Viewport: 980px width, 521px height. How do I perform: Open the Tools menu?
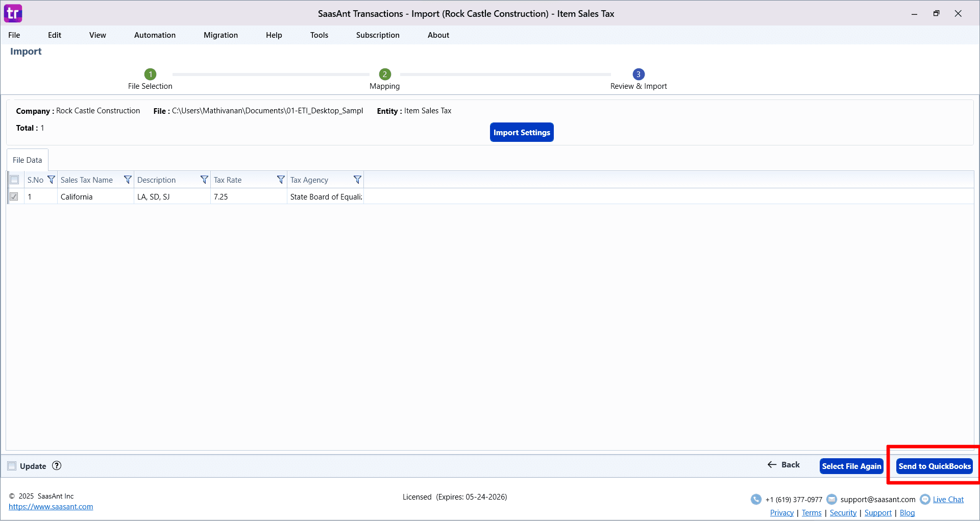(319, 35)
